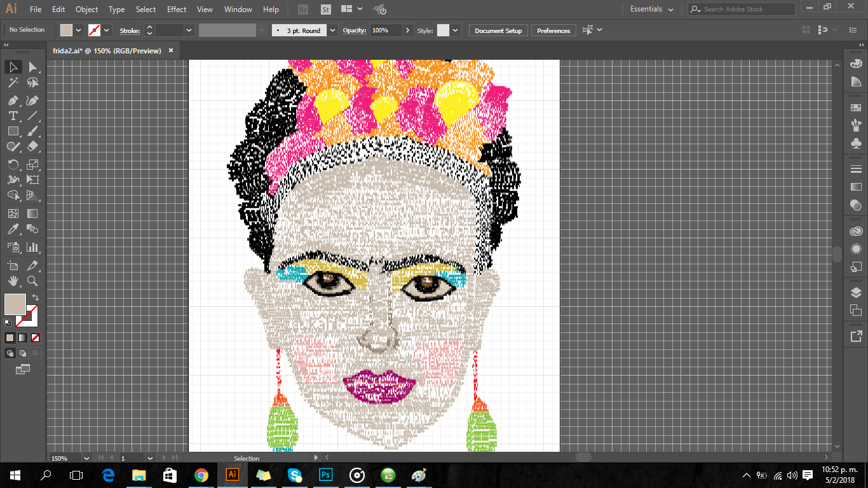Screen dimensions: 868x488
Task: Open the artboard number dropdown
Action: pyautogui.click(x=151, y=457)
